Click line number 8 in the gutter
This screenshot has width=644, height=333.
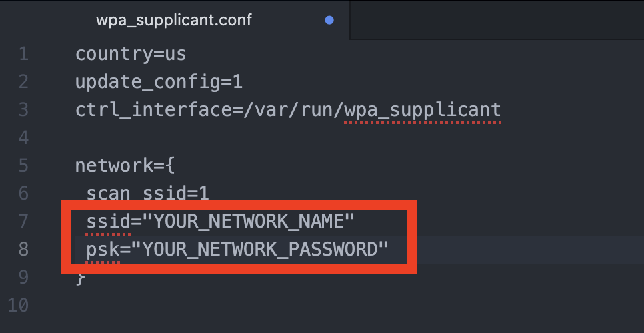tap(24, 249)
